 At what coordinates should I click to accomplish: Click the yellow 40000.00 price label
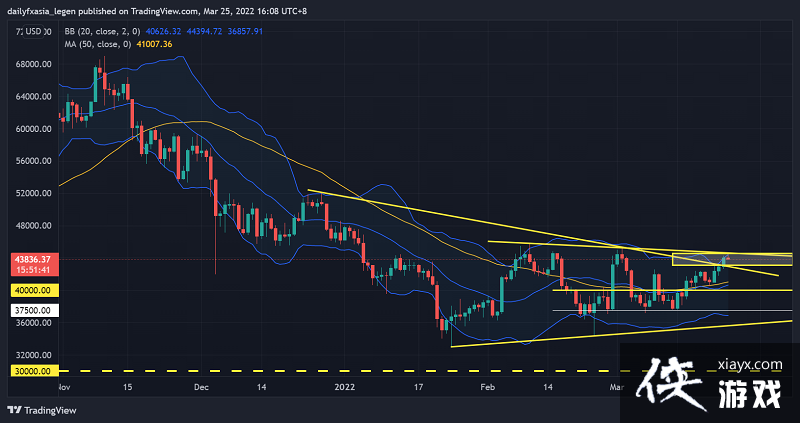(x=34, y=290)
